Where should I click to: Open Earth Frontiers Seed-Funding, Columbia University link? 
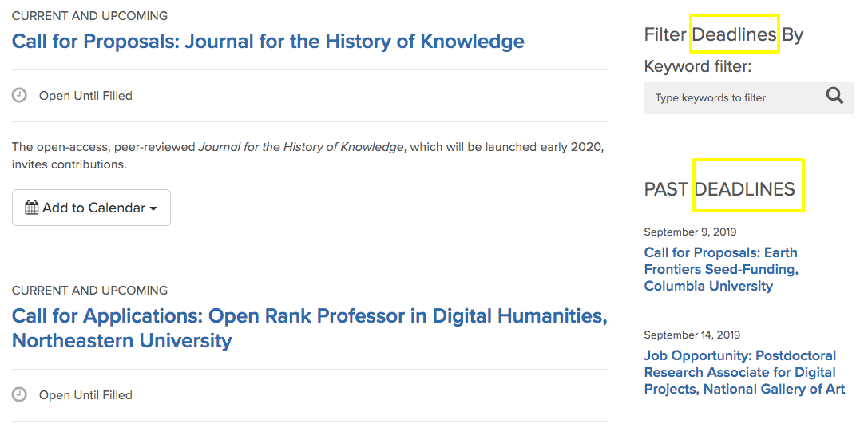point(721,269)
